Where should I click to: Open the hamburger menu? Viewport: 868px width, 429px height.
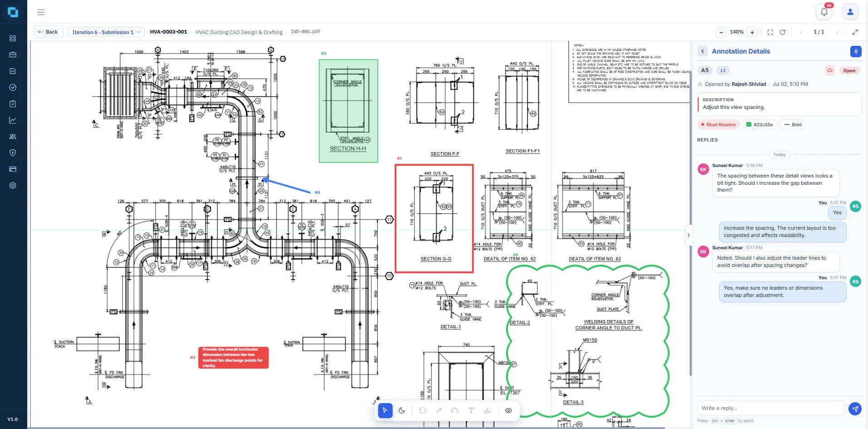pyautogui.click(x=41, y=12)
